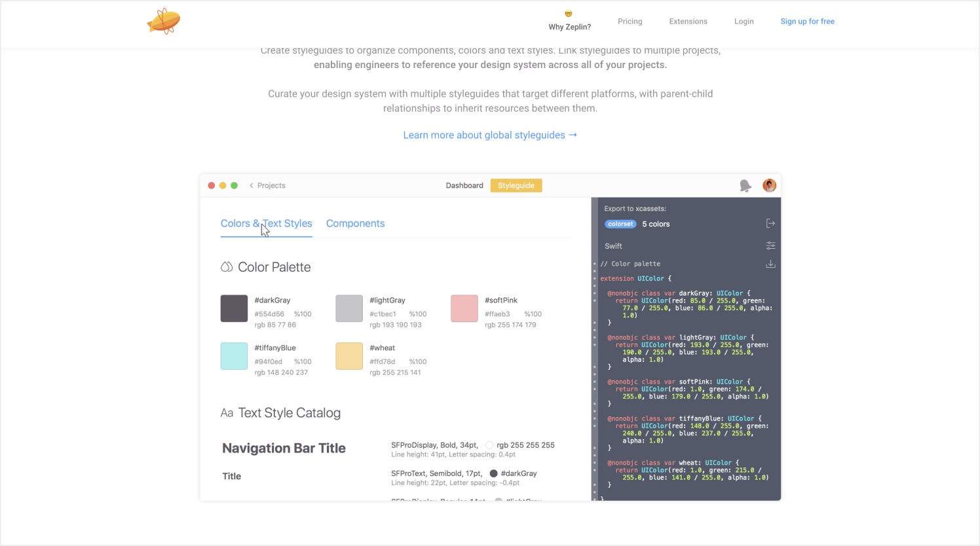
Task: Click the #ffd78d hex value
Action: click(x=383, y=362)
